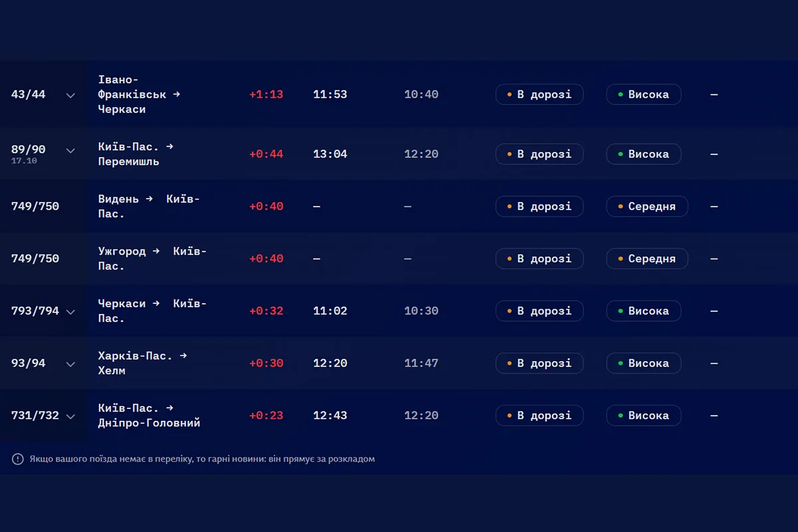Click 'В дорозі' status for Івано-Франківськ train
The image size is (798, 532).
tap(539, 94)
